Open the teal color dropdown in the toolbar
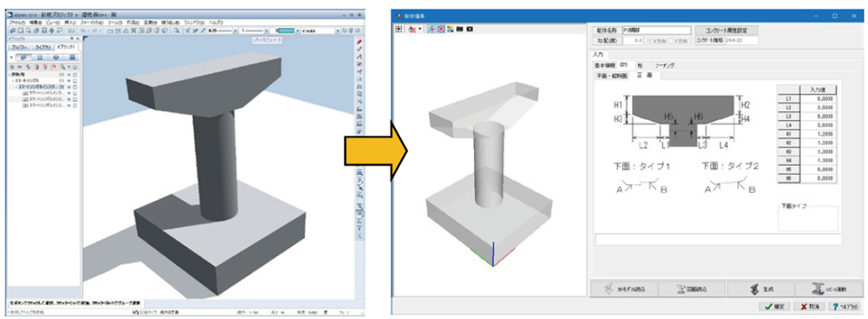The image size is (868, 319). coord(297,30)
